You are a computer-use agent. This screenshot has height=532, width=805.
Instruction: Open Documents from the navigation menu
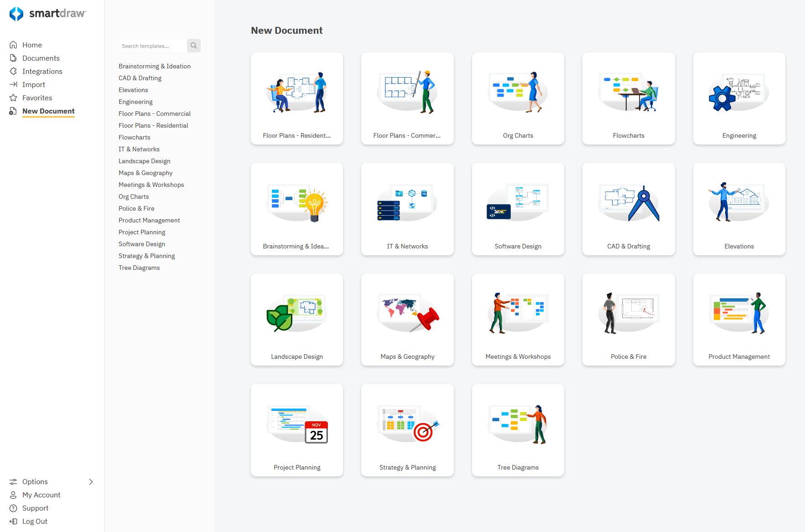[x=41, y=58]
